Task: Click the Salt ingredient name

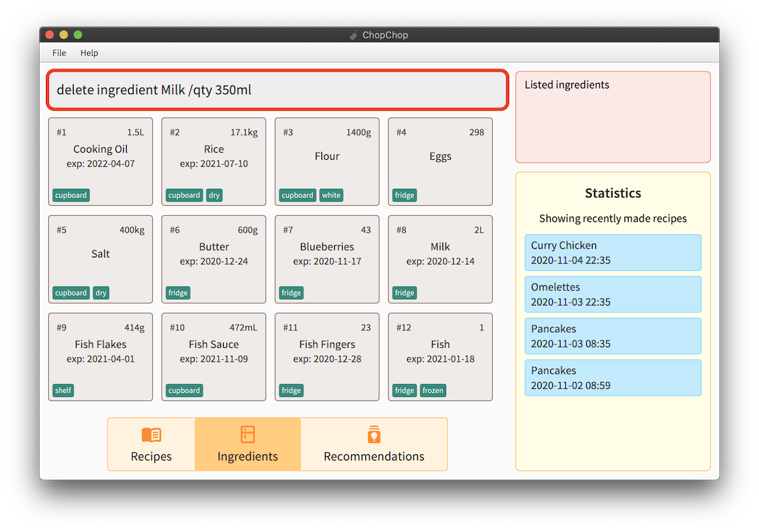Action: (101, 254)
